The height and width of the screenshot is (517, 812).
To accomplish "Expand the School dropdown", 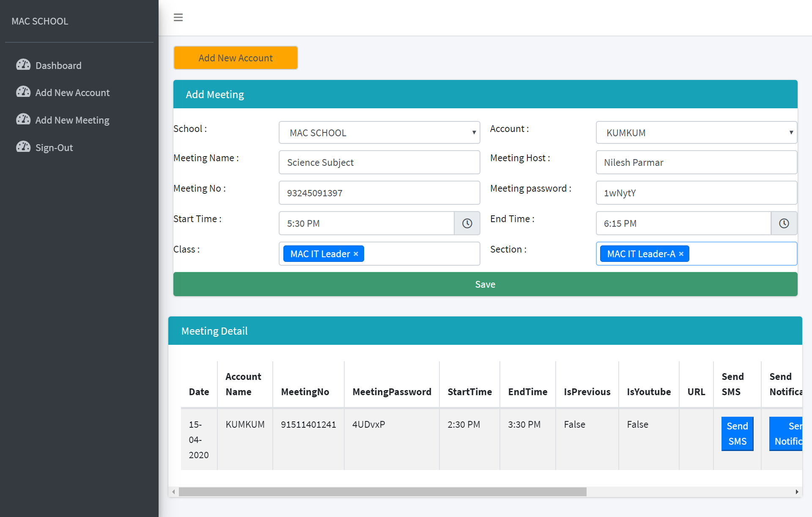I will pos(379,133).
